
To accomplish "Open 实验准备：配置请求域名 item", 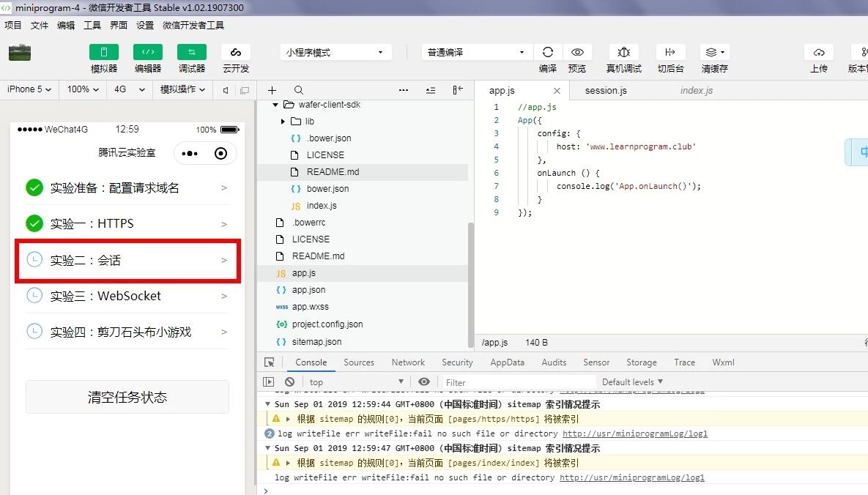I will [127, 187].
